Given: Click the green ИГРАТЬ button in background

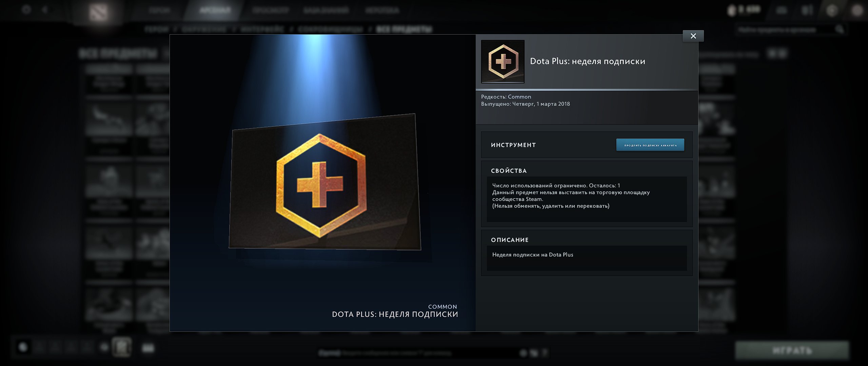Looking at the screenshot, I should pyautogui.click(x=792, y=350).
